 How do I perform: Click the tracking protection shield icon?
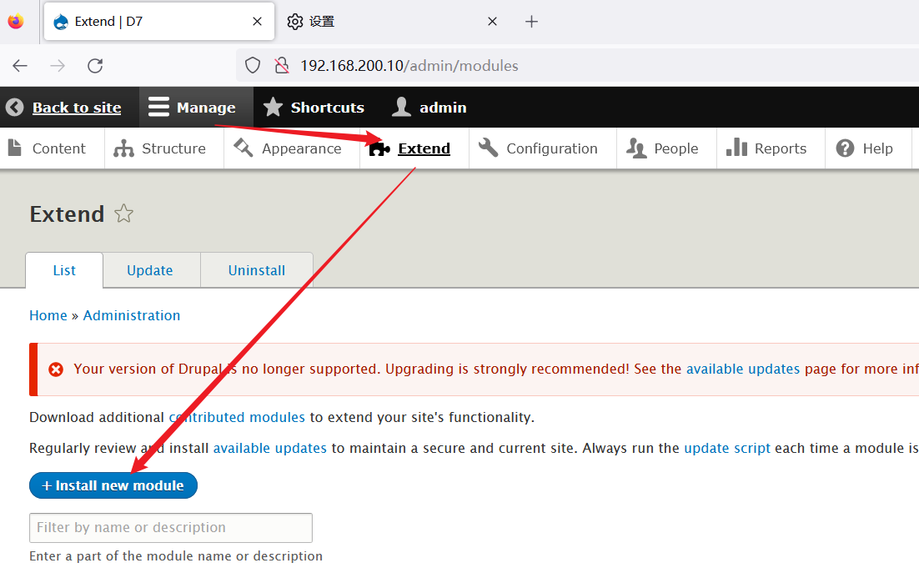click(253, 65)
